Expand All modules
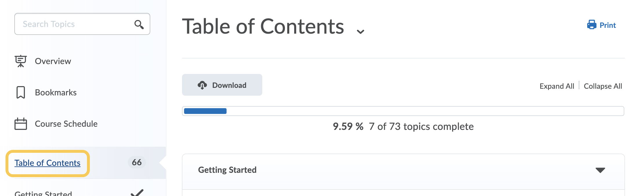The image size is (644, 196). pos(556,86)
